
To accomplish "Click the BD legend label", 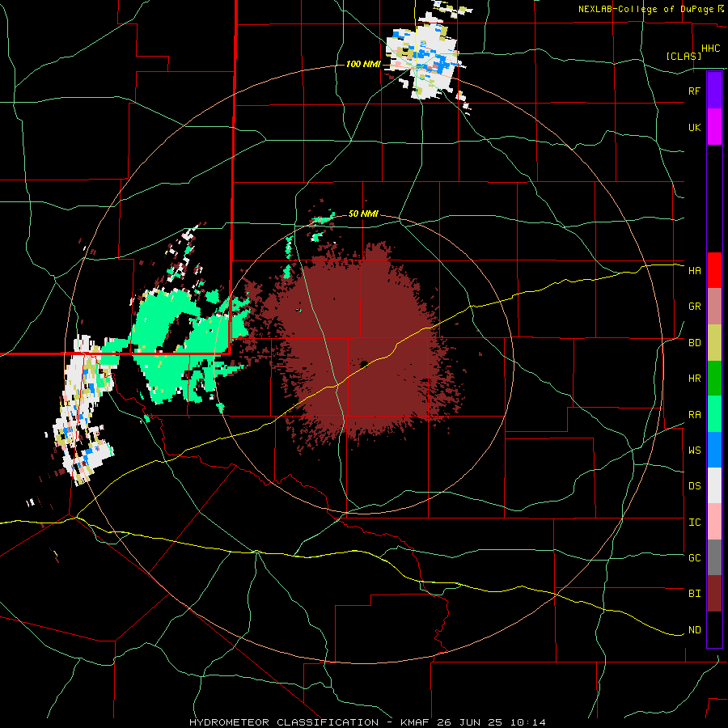I will coord(694,343).
